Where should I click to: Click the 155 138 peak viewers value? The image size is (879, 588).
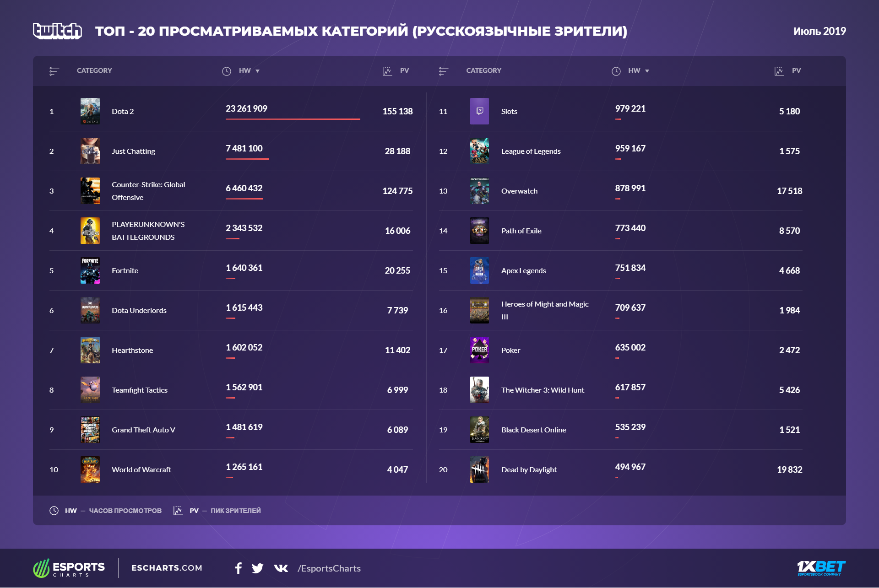(x=397, y=111)
